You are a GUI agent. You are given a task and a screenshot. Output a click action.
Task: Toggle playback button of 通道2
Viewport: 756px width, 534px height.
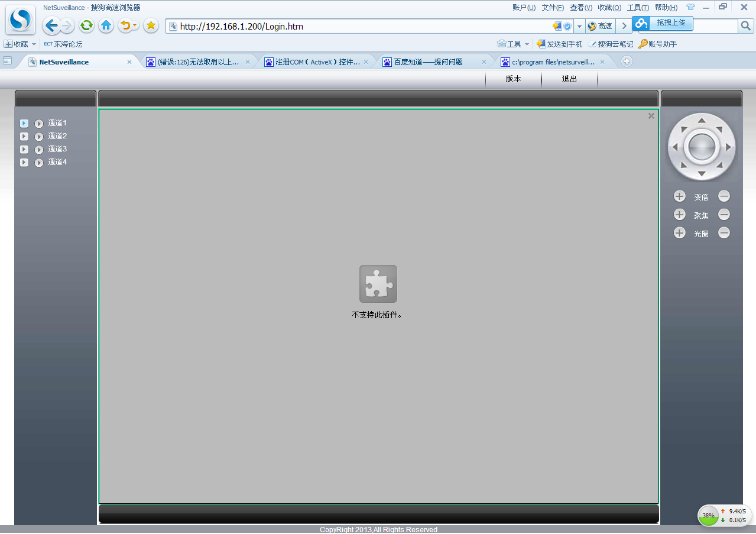pos(39,137)
